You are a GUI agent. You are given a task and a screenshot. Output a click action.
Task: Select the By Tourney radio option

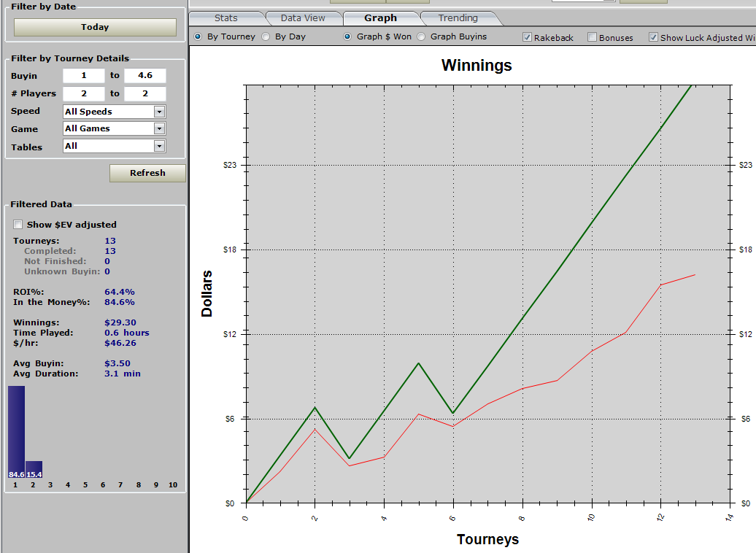click(198, 36)
